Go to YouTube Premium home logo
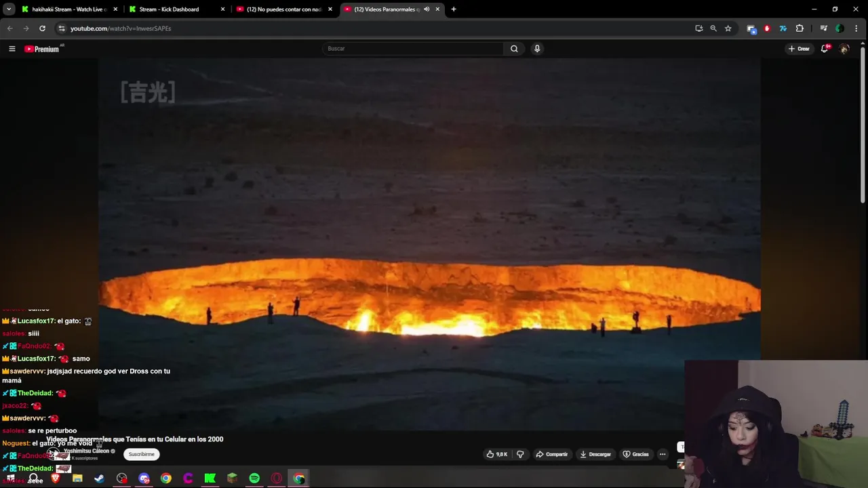868x488 pixels. (43, 49)
